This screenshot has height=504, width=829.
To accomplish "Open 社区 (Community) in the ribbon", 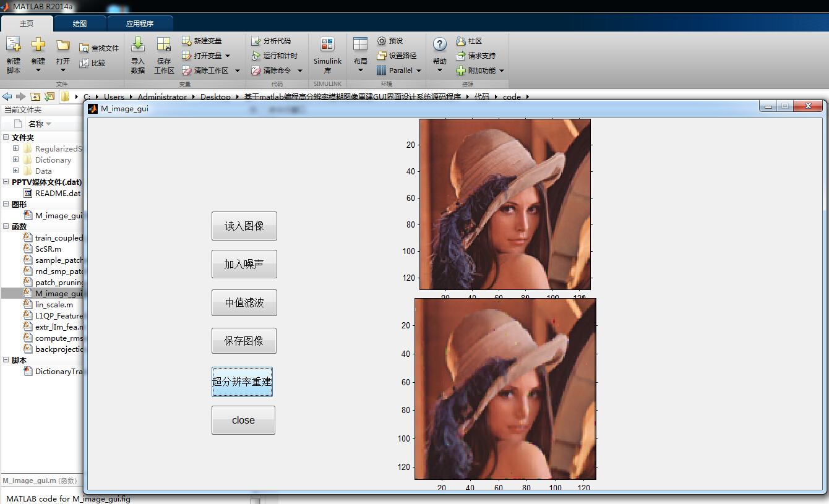I will 469,41.
